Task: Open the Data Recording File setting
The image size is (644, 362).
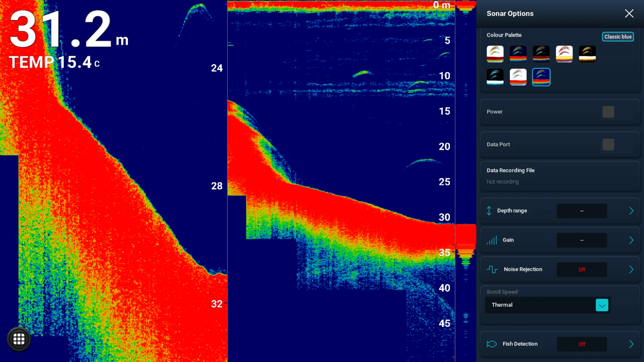Action: [x=560, y=176]
